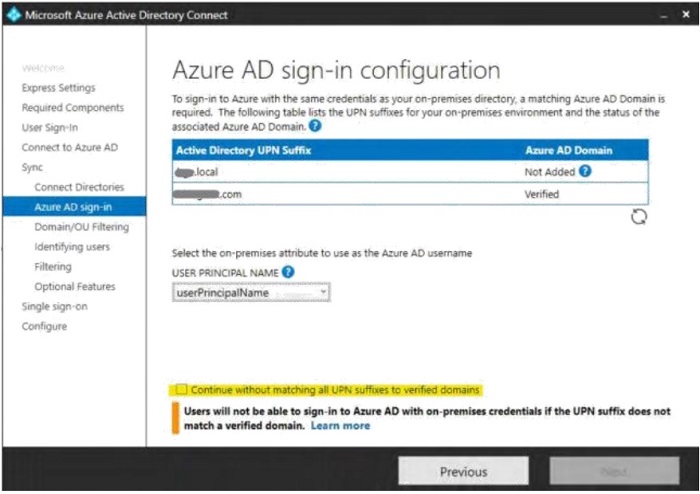Click Azure AD Domain column header
The width and height of the screenshot is (700, 494).
pos(569,150)
